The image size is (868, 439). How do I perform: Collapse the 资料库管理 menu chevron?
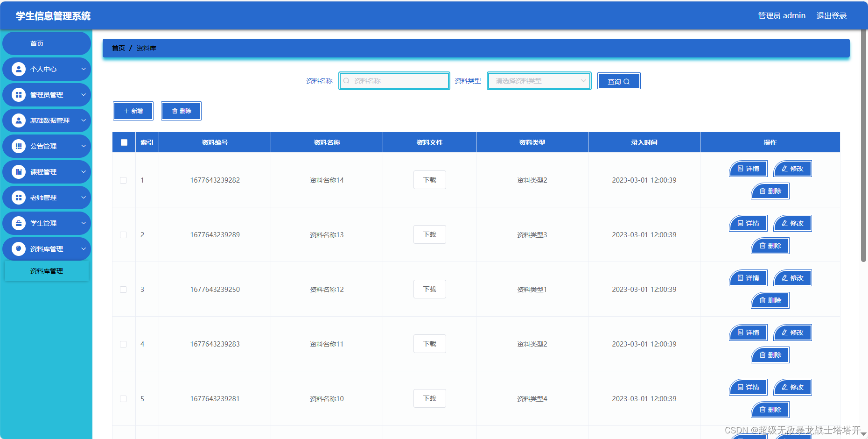[84, 249]
